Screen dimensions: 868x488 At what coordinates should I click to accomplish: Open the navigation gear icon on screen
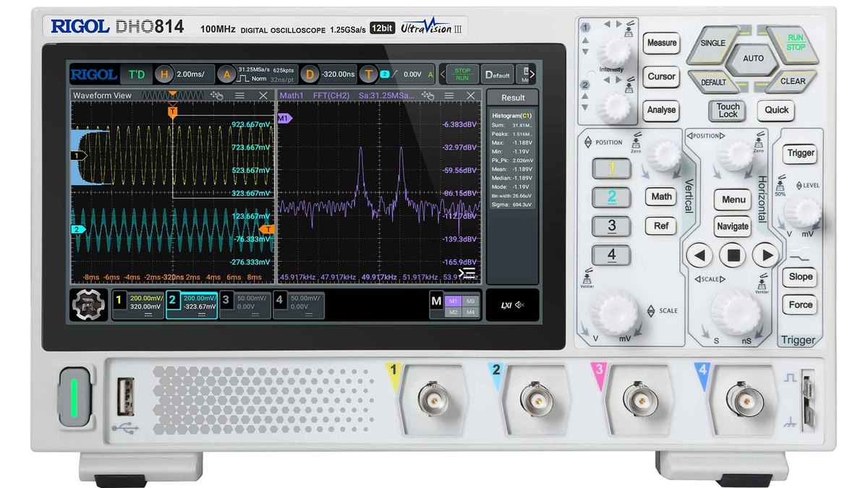(x=89, y=304)
